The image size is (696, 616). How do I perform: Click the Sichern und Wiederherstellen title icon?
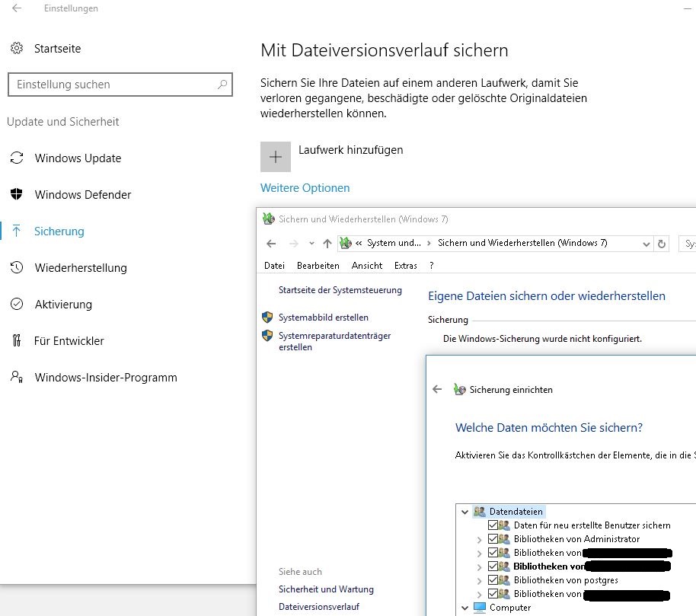point(269,219)
